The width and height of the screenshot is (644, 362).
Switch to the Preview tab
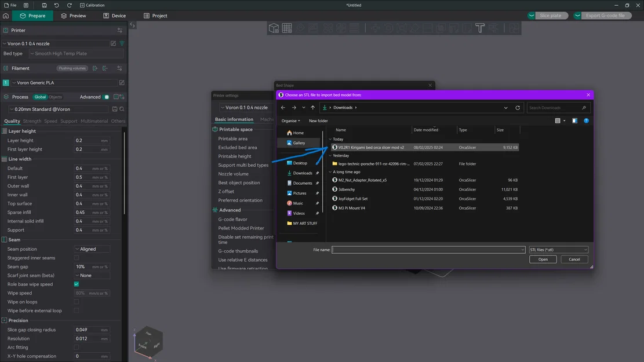pyautogui.click(x=73, y=16)
